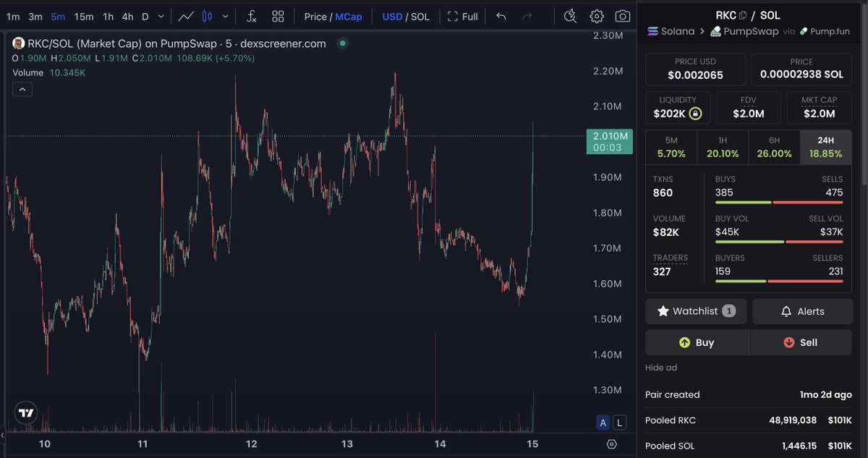
Task: Click the 13 date label on time axis
Action: point(347,444)
